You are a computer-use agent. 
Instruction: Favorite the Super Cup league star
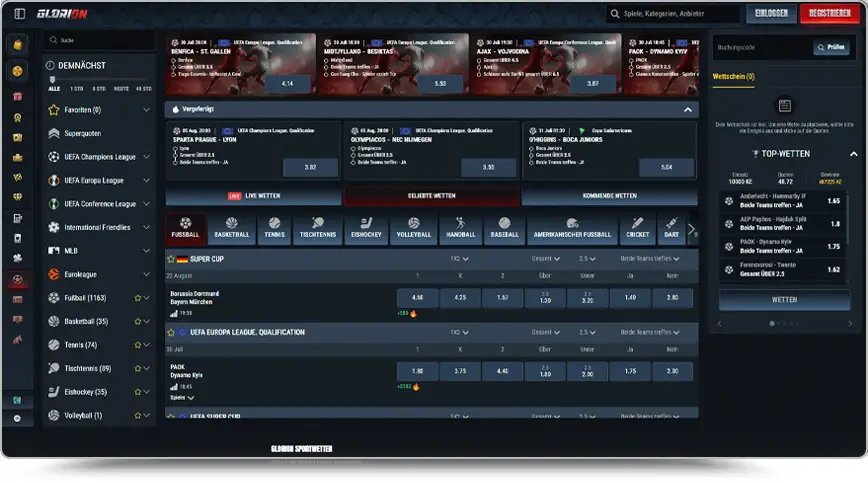[x=171, y=259]
